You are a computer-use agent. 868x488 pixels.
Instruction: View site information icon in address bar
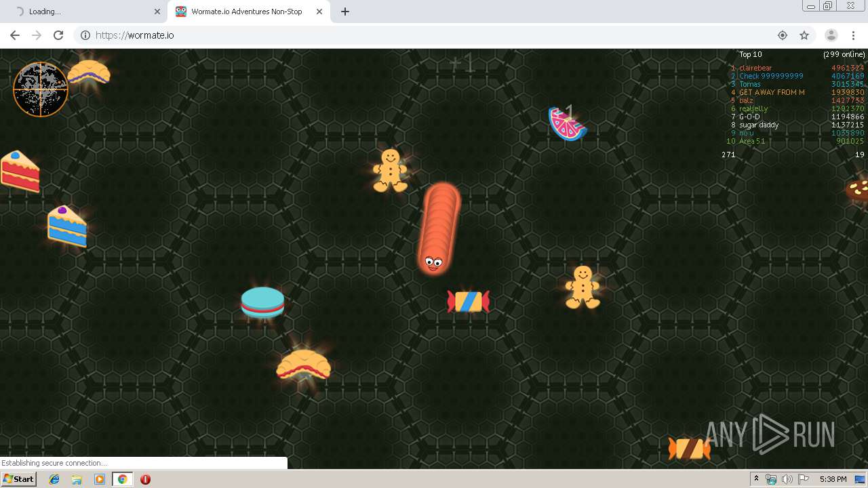click(x=85, y=35)
